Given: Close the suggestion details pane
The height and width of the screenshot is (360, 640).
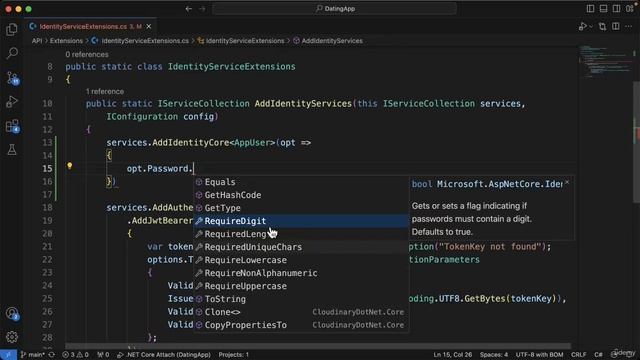Looking at the screenshot, I should coord(567,183).
